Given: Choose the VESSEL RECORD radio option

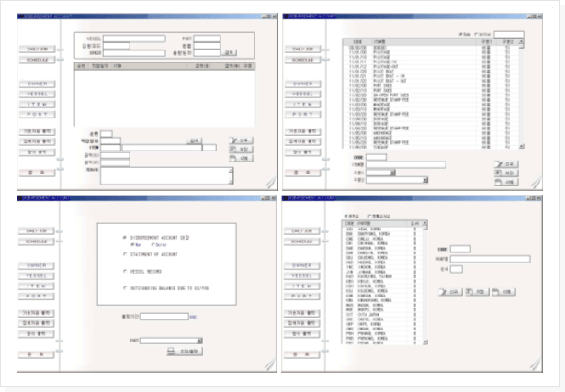Looking at the screenshot, I should point(125,273).
